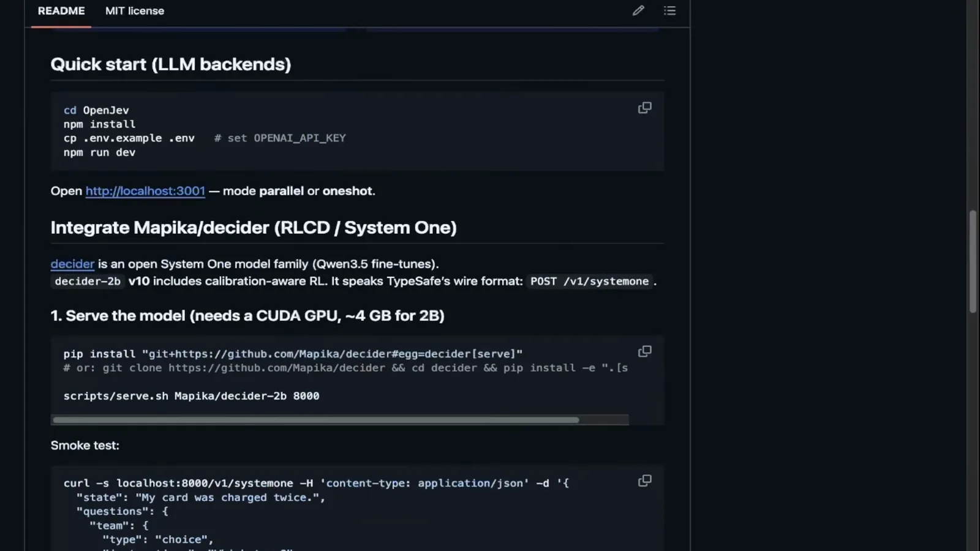Click the npm install code line
980x551 pixels.
(99, 124)
